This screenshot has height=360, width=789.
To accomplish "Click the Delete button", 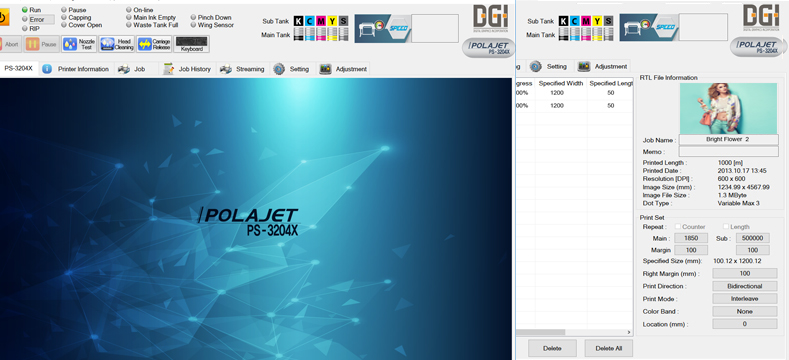I will coord(552,348).
